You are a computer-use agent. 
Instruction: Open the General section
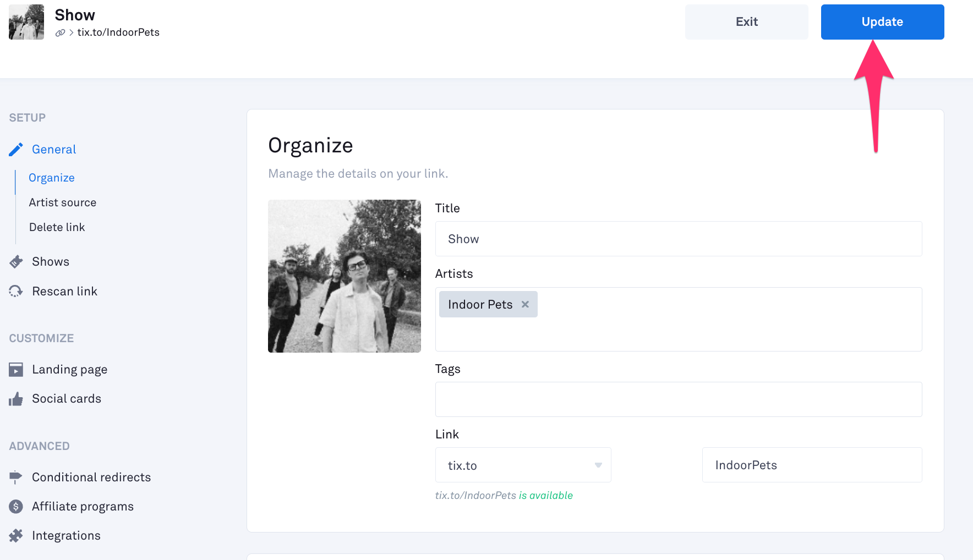(x=54, y=150)
